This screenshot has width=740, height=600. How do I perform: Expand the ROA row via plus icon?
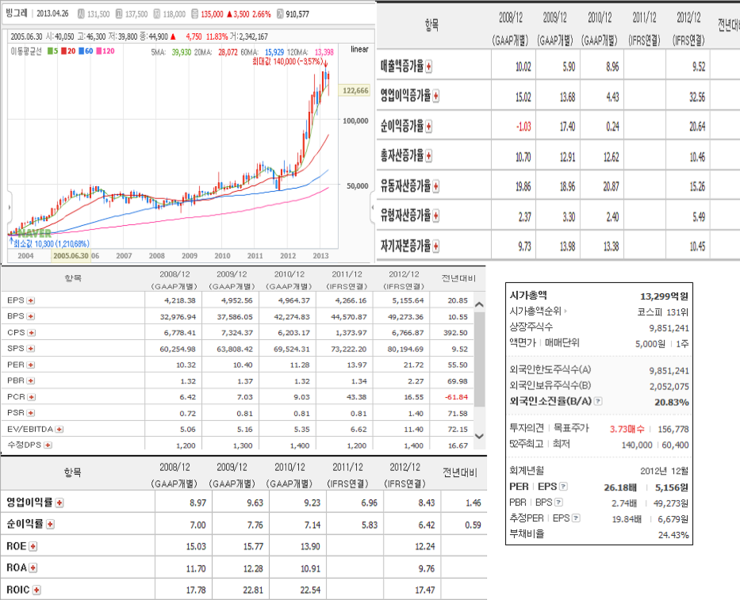(33, 567)
